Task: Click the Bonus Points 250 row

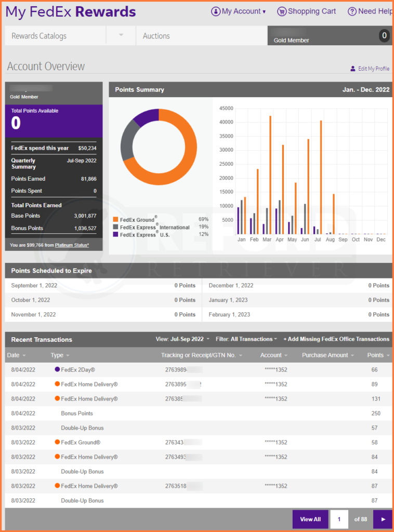Action: click(199, 413)
